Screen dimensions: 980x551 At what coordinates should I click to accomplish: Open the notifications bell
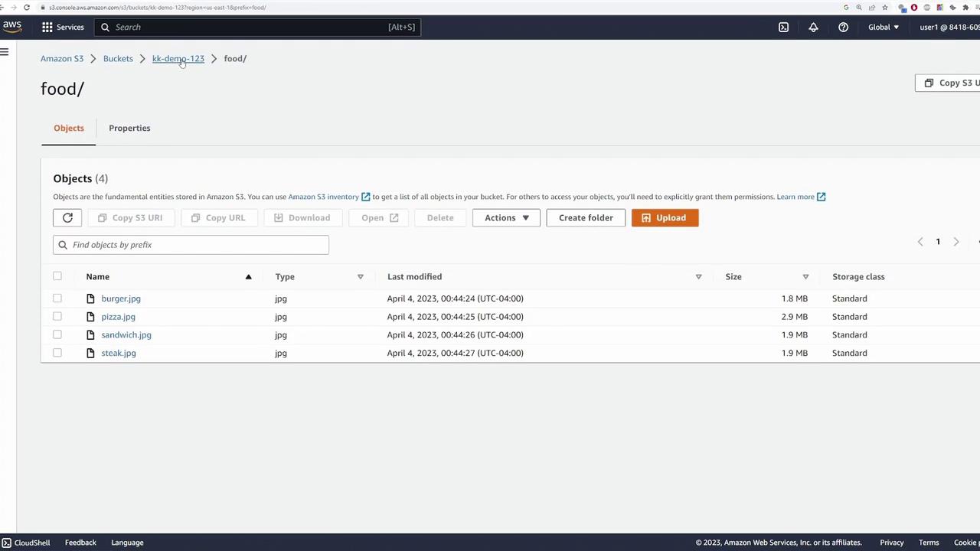[813, 27]
